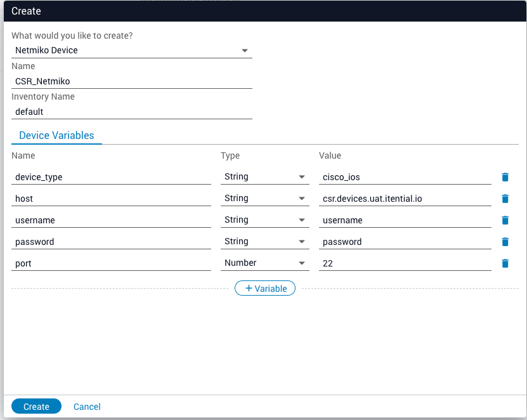Delete the port variable row
Image resolution: width=527 pixels, height=420 pixels.
click(x=505, y=263)
